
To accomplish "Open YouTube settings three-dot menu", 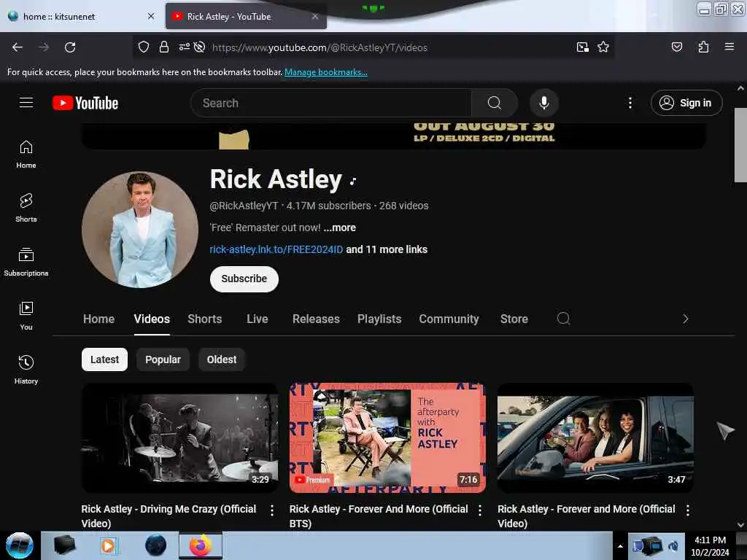I will [x=630, y=103].
